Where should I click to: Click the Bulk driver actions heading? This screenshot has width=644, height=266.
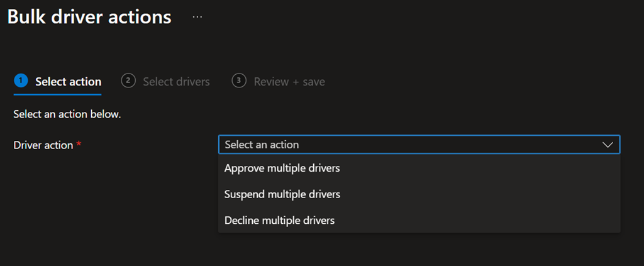[x=89, y=17]
